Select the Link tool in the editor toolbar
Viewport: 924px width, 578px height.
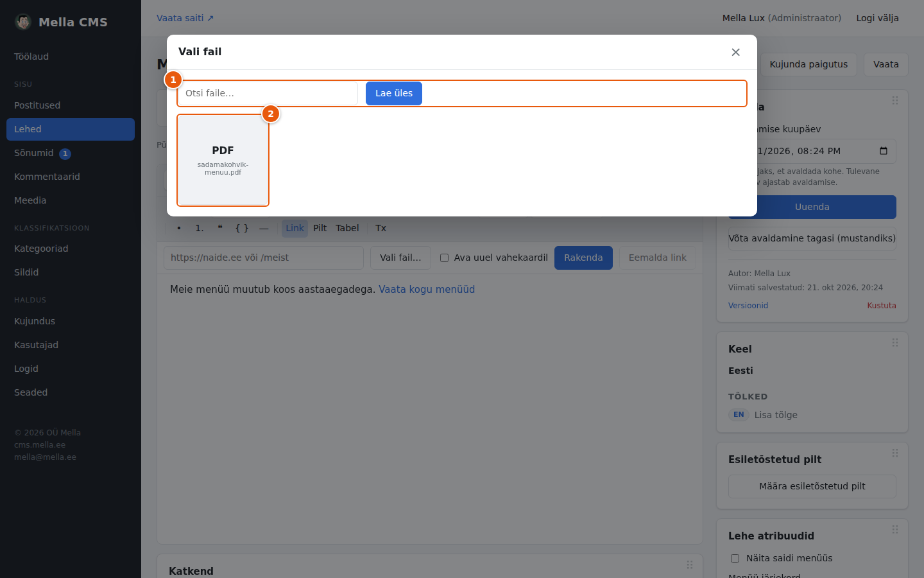295,228
